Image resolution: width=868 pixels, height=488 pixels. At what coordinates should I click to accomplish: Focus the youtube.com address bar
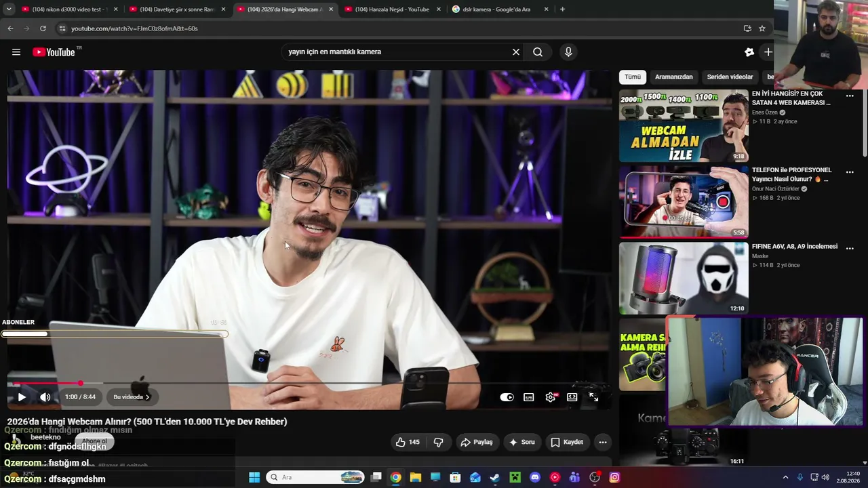[400, 28]
